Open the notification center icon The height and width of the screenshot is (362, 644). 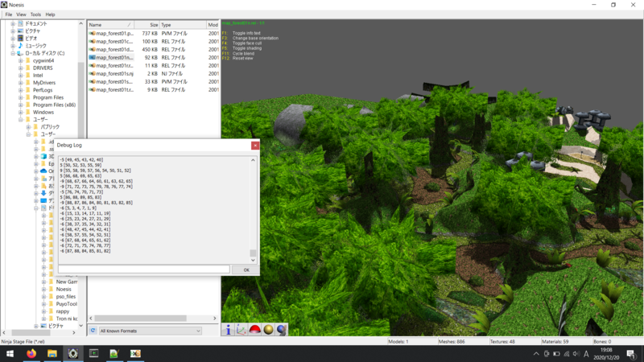click(631, 354)
